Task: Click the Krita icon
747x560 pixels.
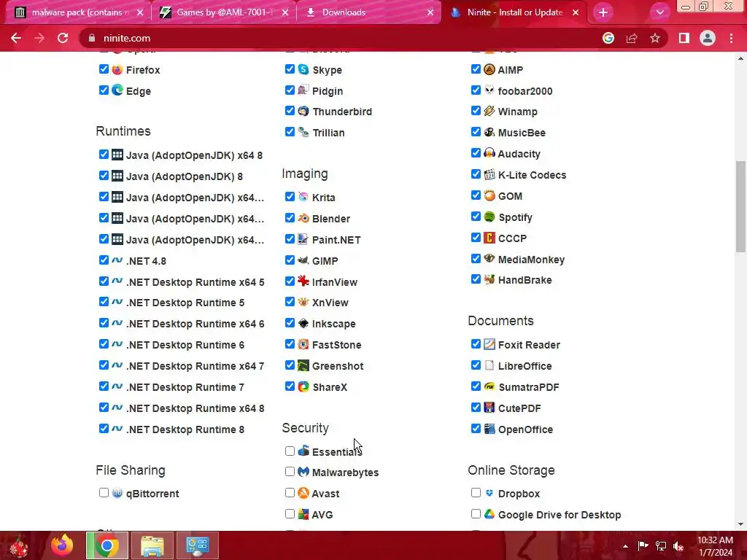Action: coord(303,197)
